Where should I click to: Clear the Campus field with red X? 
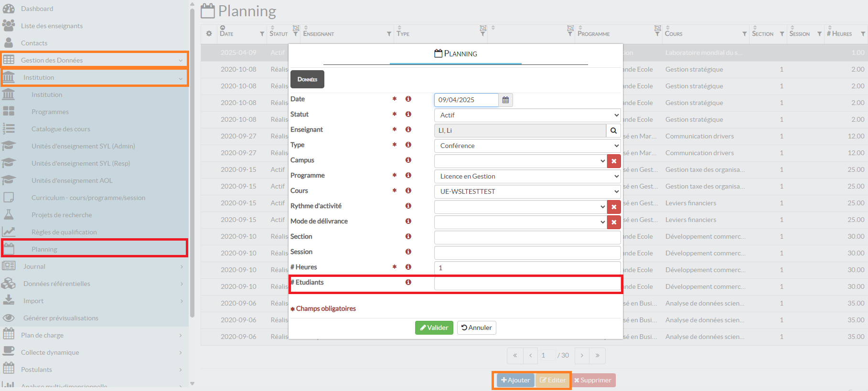[614, 161]
